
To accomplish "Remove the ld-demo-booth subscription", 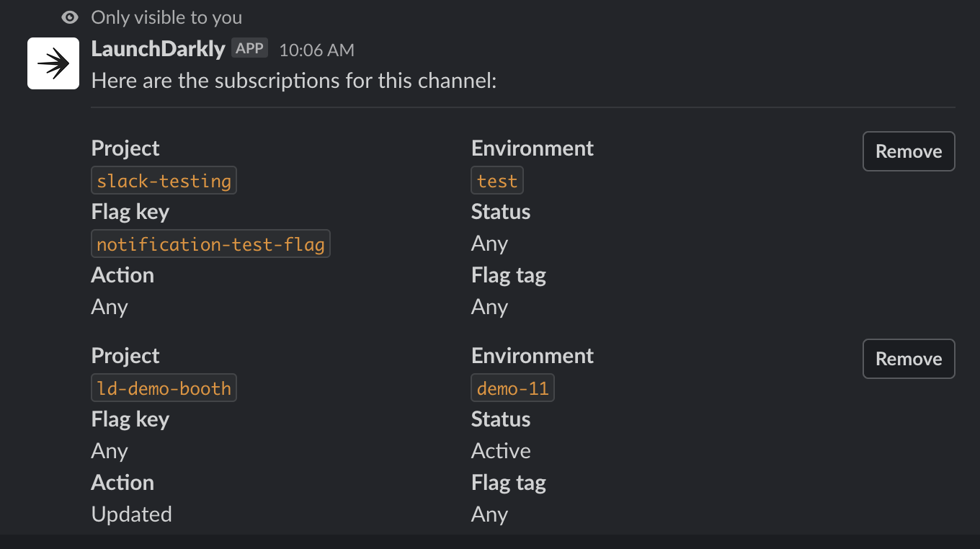I will click(x=908, y=359).
